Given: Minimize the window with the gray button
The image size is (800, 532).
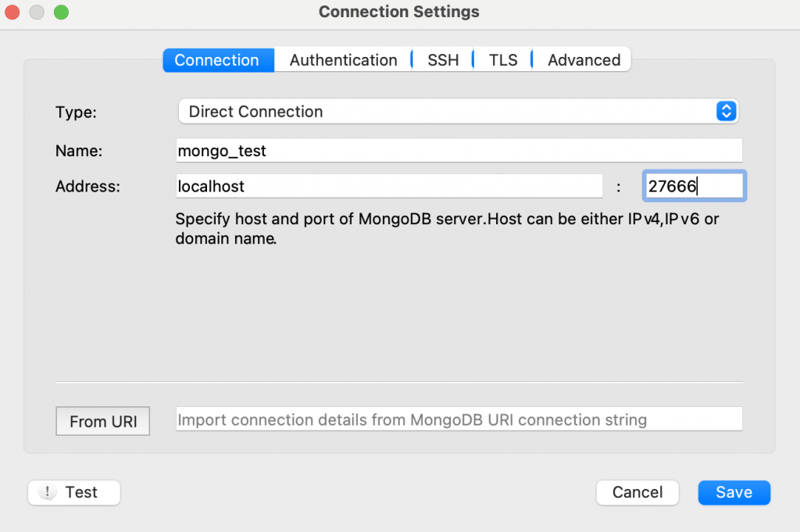Looking at the screenshot, I should click(37, 12).
